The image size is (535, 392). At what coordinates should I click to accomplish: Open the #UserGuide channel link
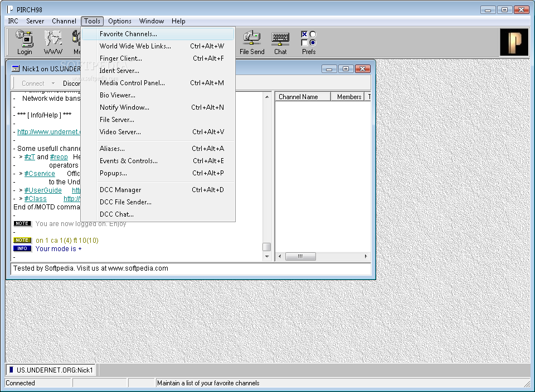coord(43,190)
